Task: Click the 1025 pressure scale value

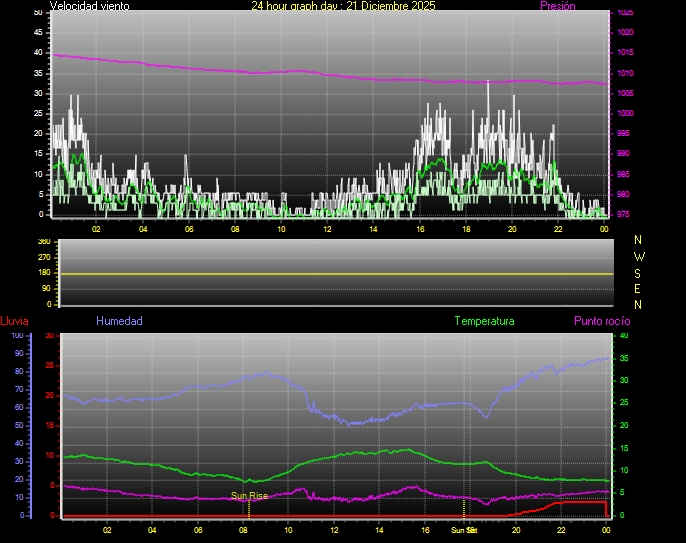Action: (625, 13)
